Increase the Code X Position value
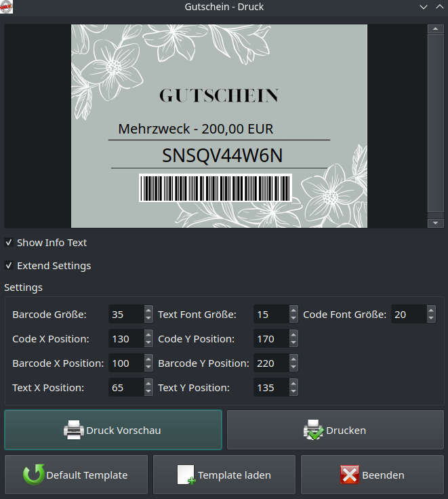This screenshot has width=448, height=499. coord(148,335)
